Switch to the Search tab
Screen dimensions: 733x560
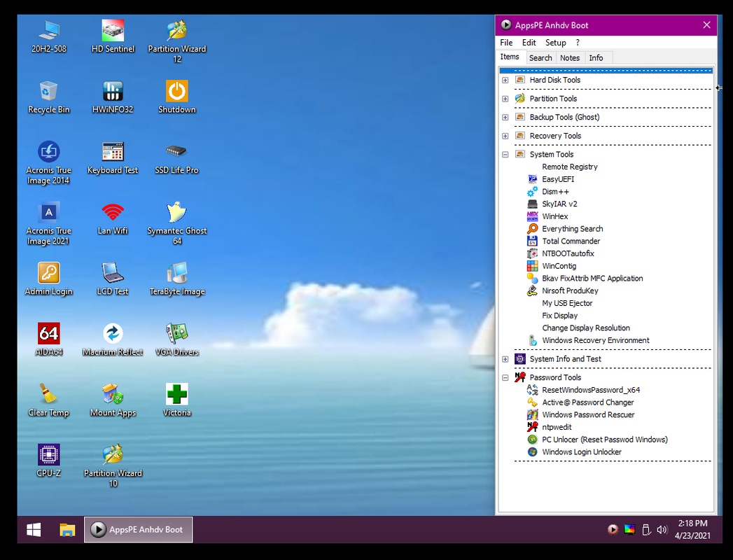click(x=540, y=58)
